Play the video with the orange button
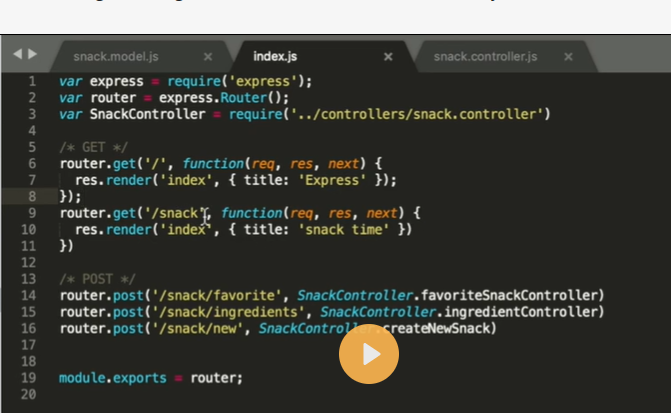Viewport: 671px width, 413px height. pos(369,354)
